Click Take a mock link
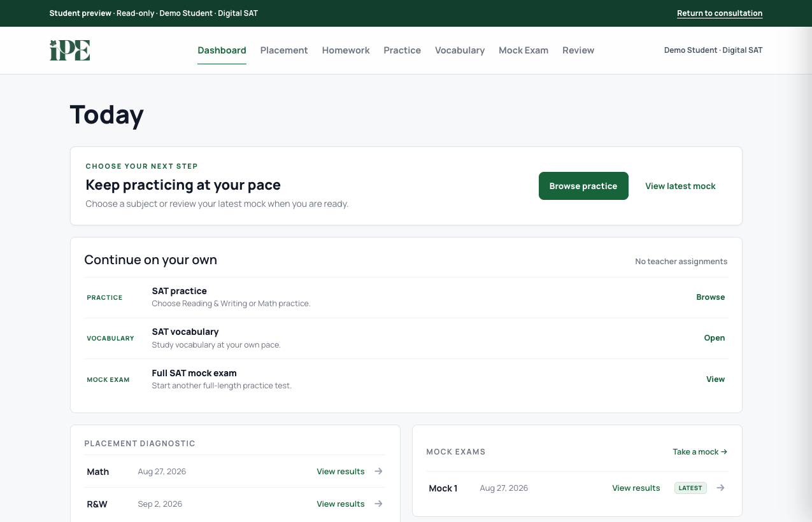The height and width of the screenshot is (522, 812). pos(700,452)
